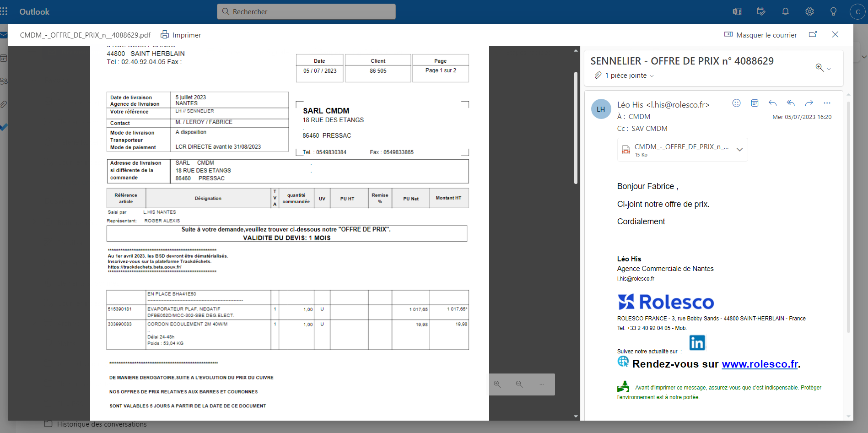Click the message pane scrollbar
868x433 pixels.
(x=848, y=216)
